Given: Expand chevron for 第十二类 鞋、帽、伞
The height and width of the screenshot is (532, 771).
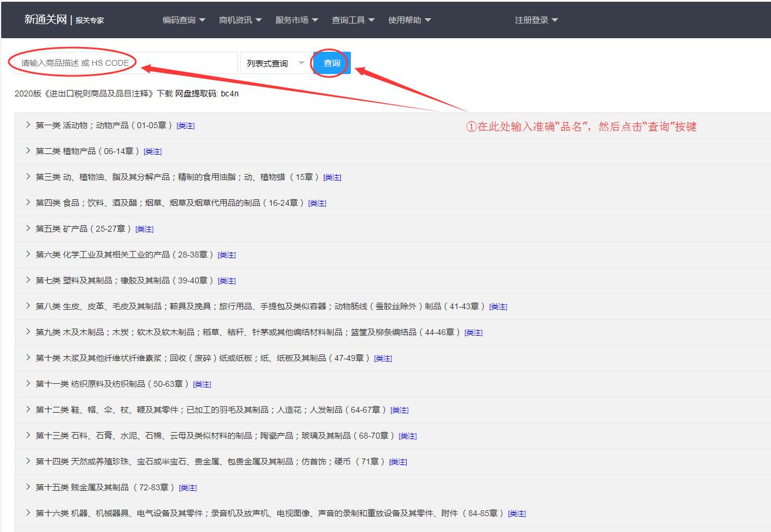Looking at the screenshot, I should [x=28, y=409].
